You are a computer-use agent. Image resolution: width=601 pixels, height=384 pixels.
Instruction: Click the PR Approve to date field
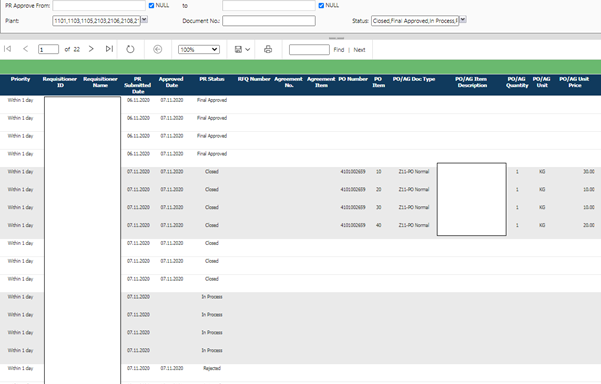[269, 5]
